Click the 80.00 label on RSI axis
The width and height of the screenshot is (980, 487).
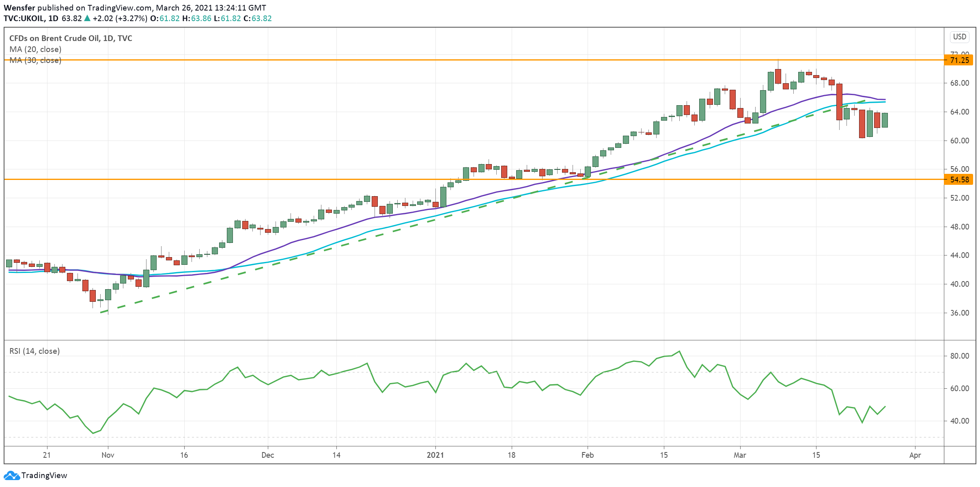click(x=959, y=356)
